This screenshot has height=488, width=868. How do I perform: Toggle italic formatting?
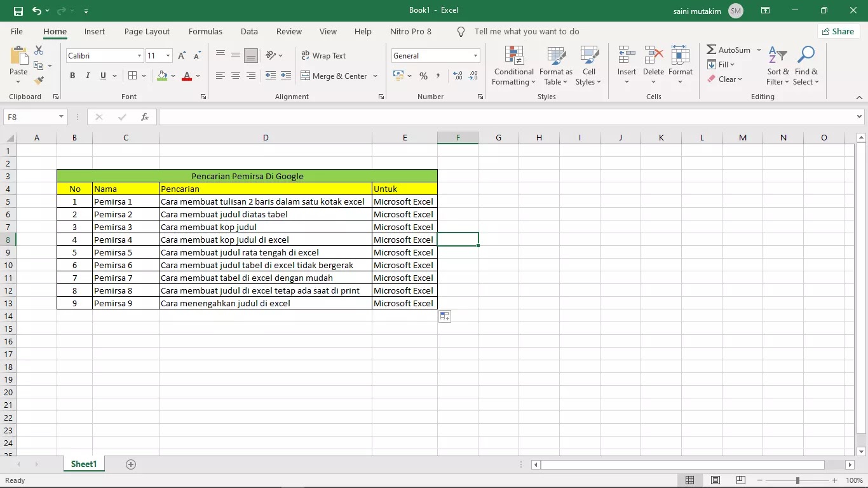pyautogui.click(x=88, y=76)
